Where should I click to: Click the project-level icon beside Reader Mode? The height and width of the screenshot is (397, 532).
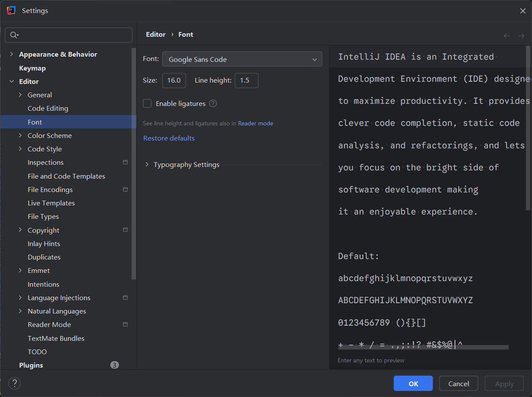click(126, 324)
